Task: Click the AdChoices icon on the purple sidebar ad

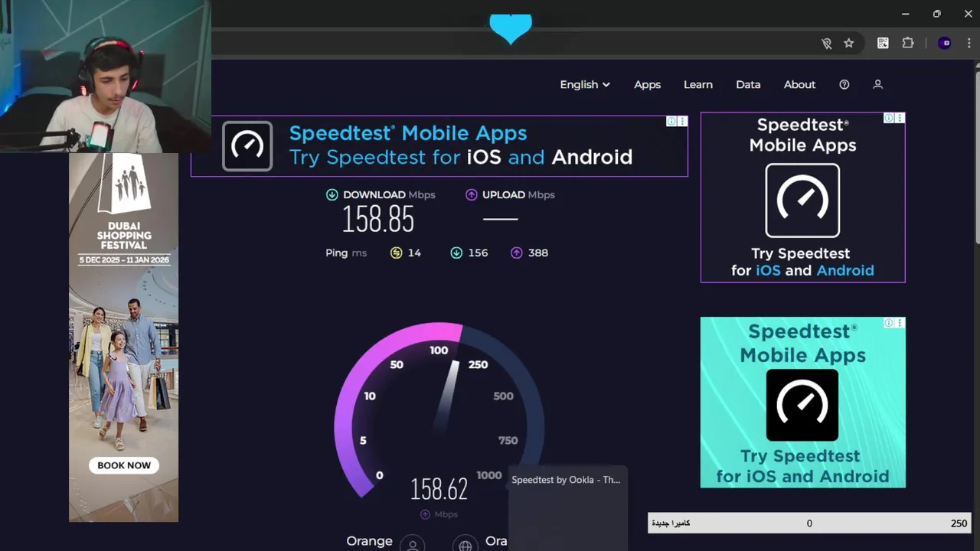Action: [889, 118]
